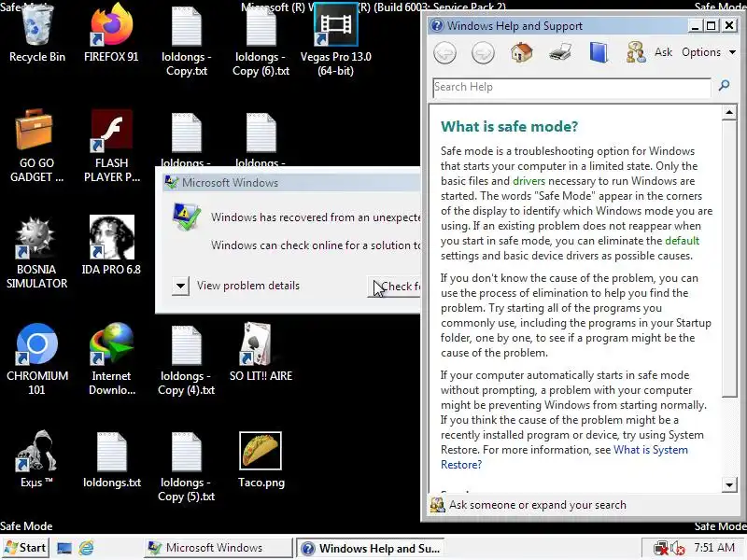This screenshot has height=560, width=747.
Task: Open the Start menu
Action: coord(26,548)
